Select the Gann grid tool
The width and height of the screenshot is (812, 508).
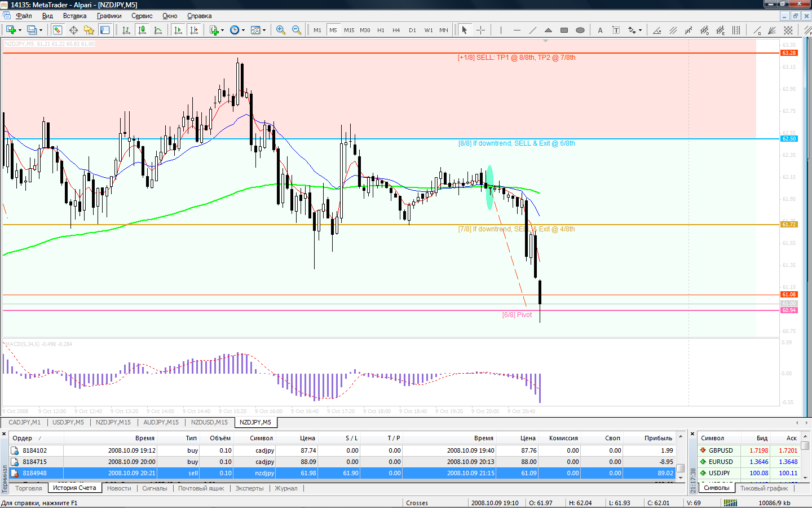[x=788, y=30]
